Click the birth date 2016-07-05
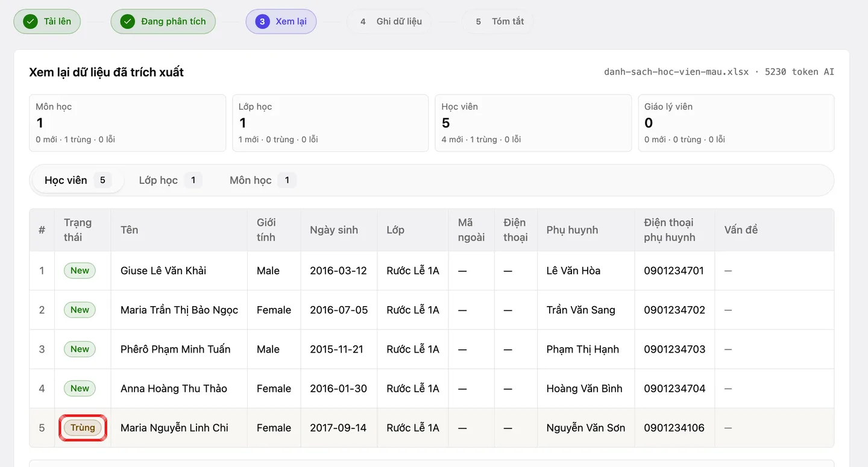This screenshot has height=467, width=868. click(339, 310)
